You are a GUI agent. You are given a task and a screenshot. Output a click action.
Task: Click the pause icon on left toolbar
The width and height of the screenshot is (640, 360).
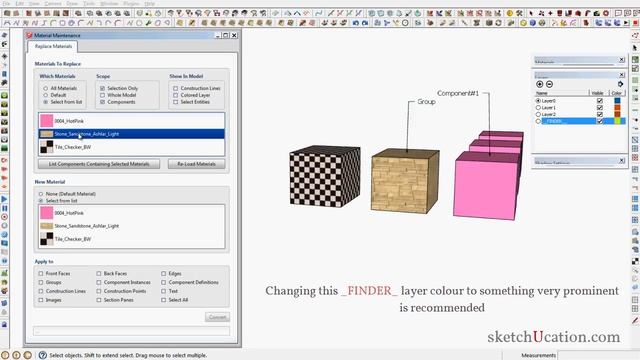4,208
